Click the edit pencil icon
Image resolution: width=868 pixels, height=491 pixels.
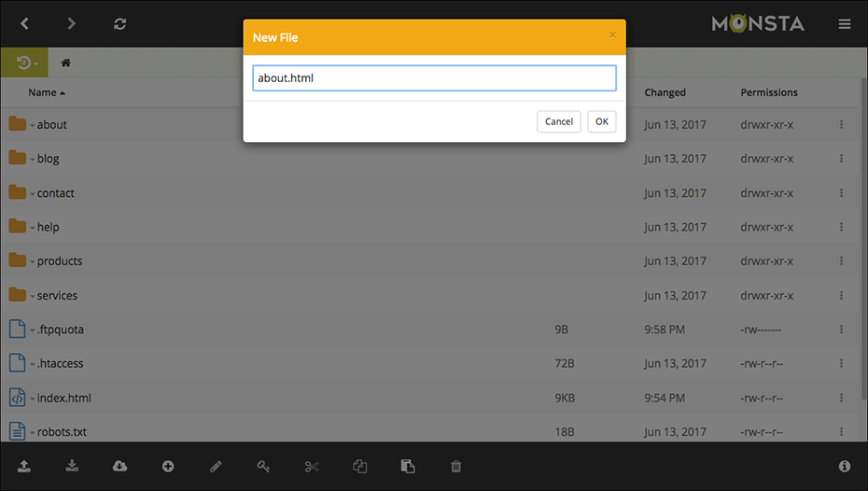216,467
